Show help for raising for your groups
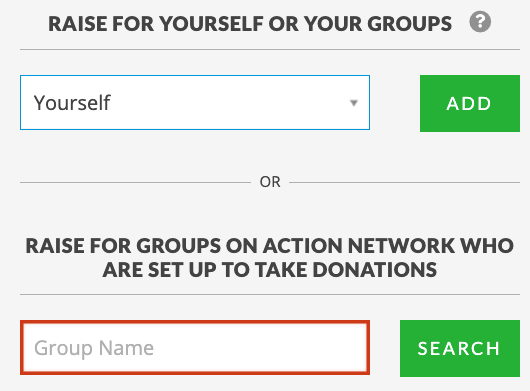Image resolution: width=530 pixels, height=391 pixels. click(480, 22)
